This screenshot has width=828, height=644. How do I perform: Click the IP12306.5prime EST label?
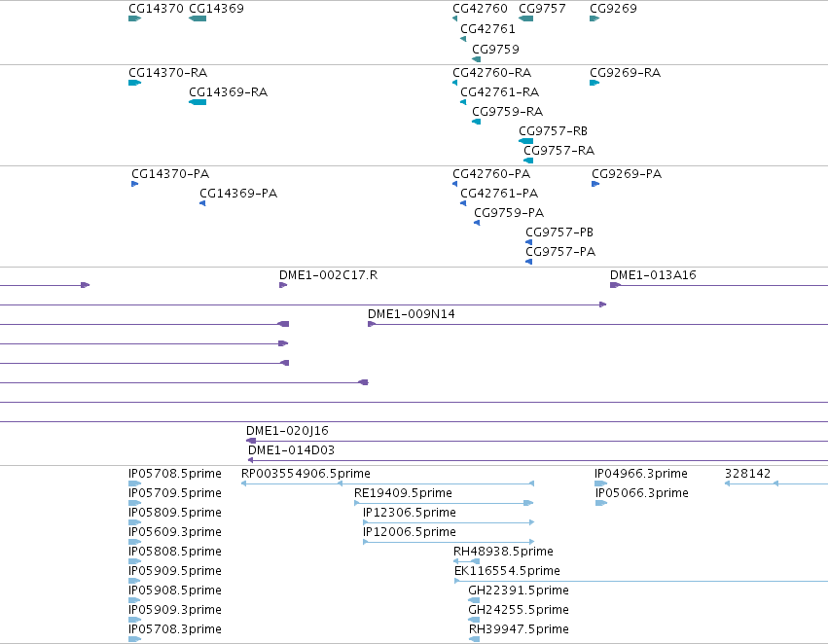tap(410, 513)
